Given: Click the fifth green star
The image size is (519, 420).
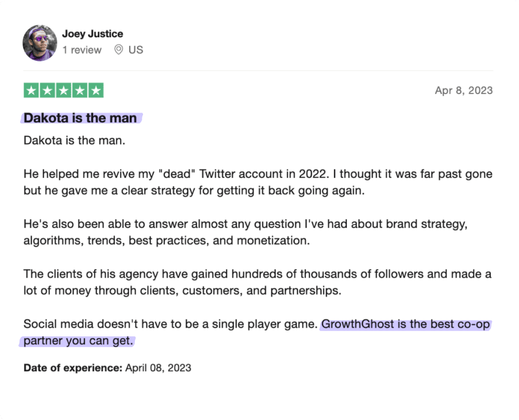Looking at the screenshot, I should (96, 90).
